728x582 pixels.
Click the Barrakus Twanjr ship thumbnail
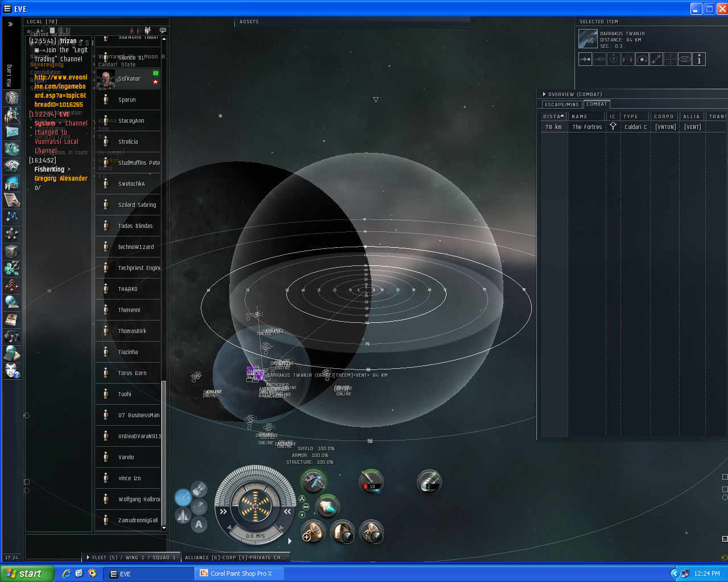[588, 39]
